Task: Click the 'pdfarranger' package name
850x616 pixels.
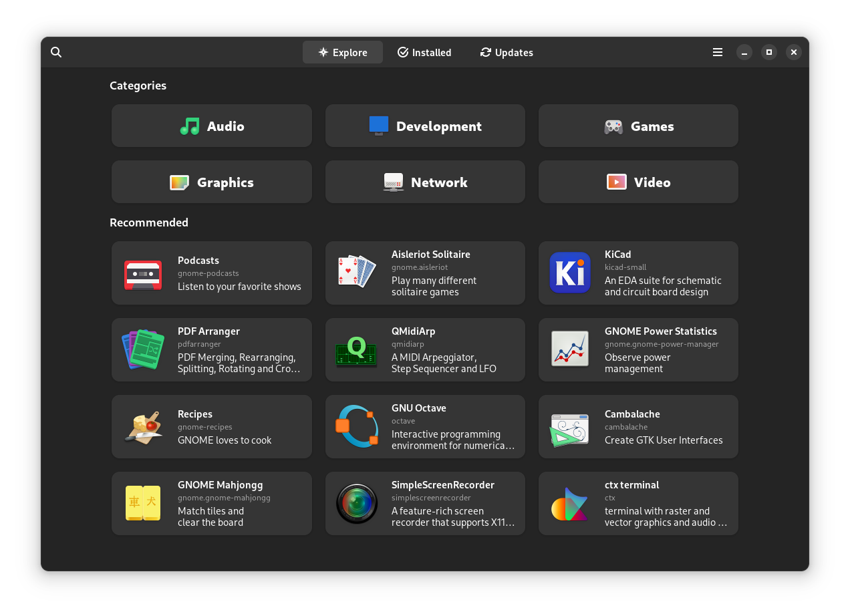Action: [199, 344]
